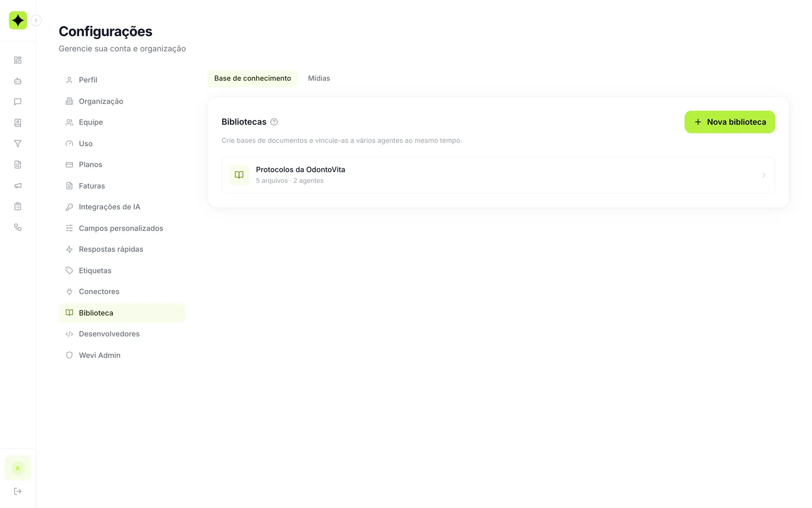This screenshot has height=508, width=812.
Task: Open the robot agents icon in sidebar
Action: (18, 81)
